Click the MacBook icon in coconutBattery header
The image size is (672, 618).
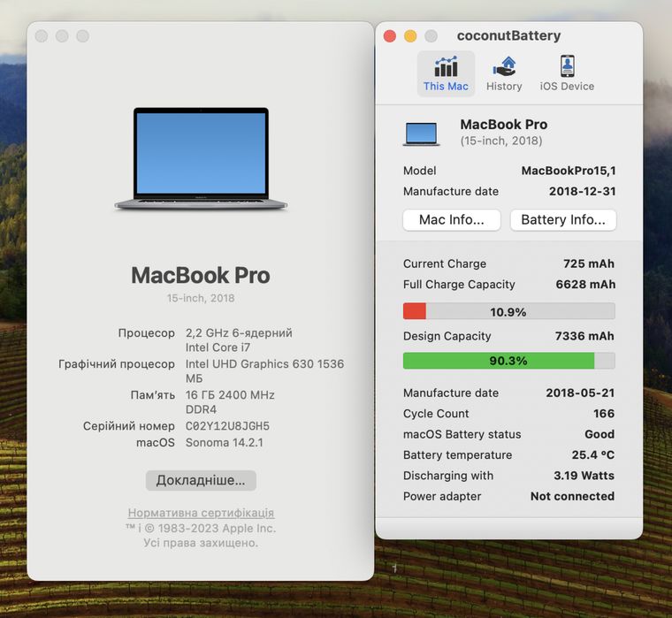point(421,134)
